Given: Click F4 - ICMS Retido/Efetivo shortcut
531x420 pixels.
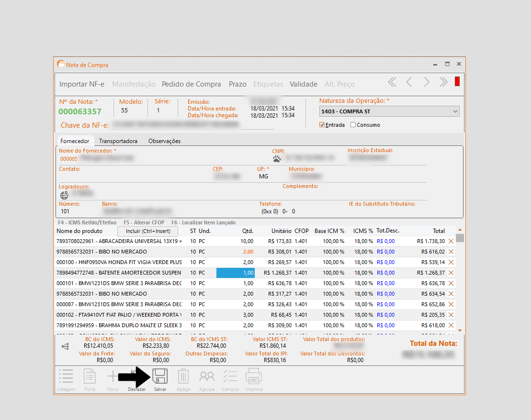Looking at the screenshot, I should point(87,222).
